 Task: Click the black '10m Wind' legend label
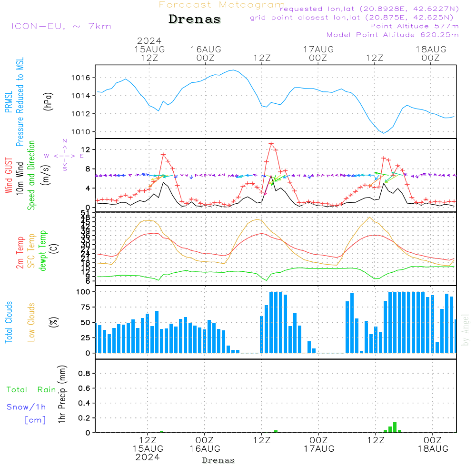click(x=20, y=178)
